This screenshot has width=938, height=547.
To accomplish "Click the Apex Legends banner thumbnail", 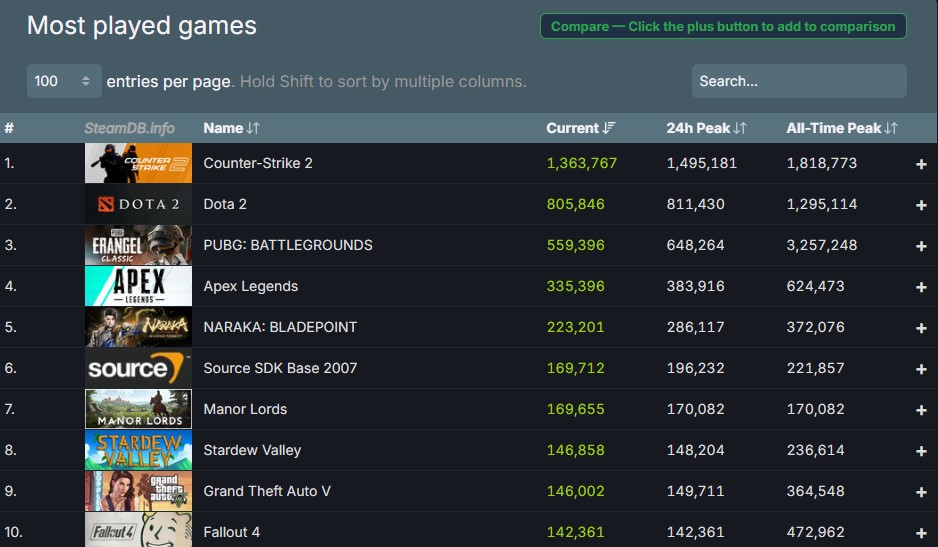I will (x=138, y=286).
